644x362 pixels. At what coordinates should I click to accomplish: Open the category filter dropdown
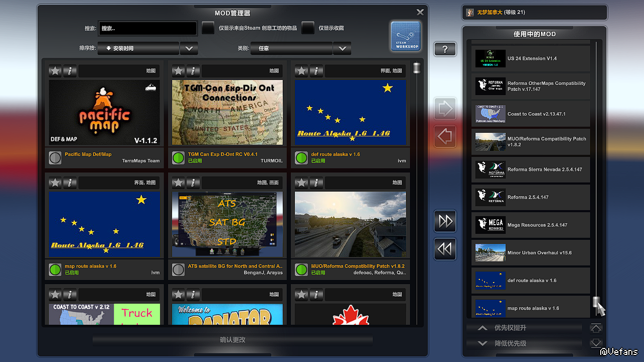[342, 48]
